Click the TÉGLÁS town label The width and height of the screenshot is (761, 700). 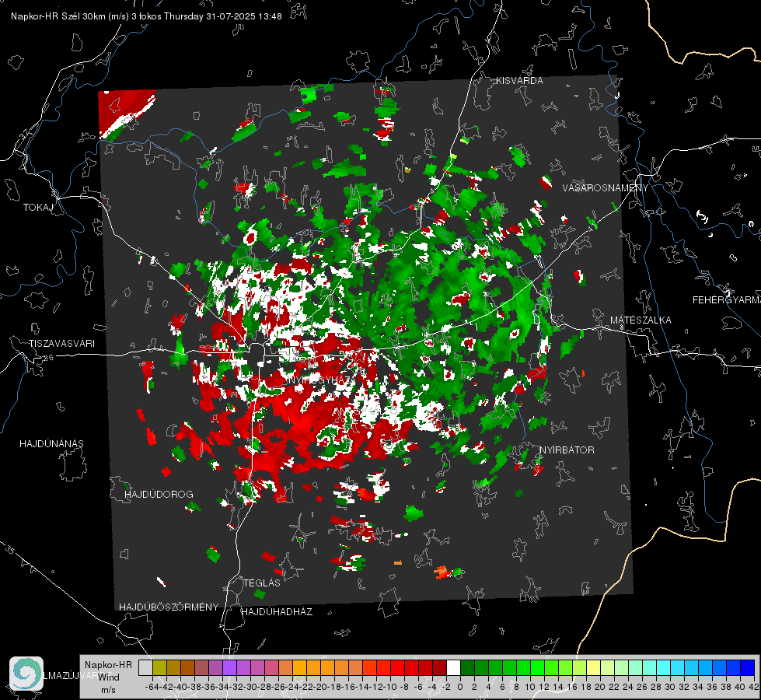point(262,583)
